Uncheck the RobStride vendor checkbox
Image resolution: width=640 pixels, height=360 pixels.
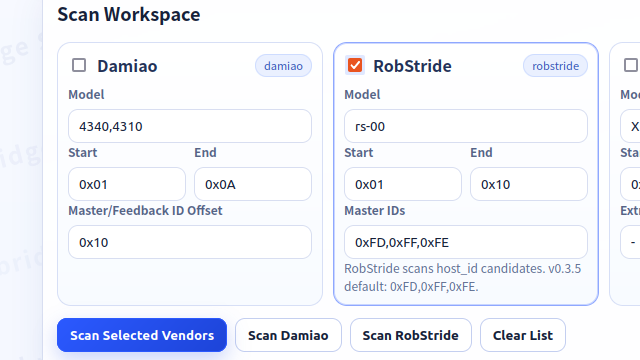point(355,65)
